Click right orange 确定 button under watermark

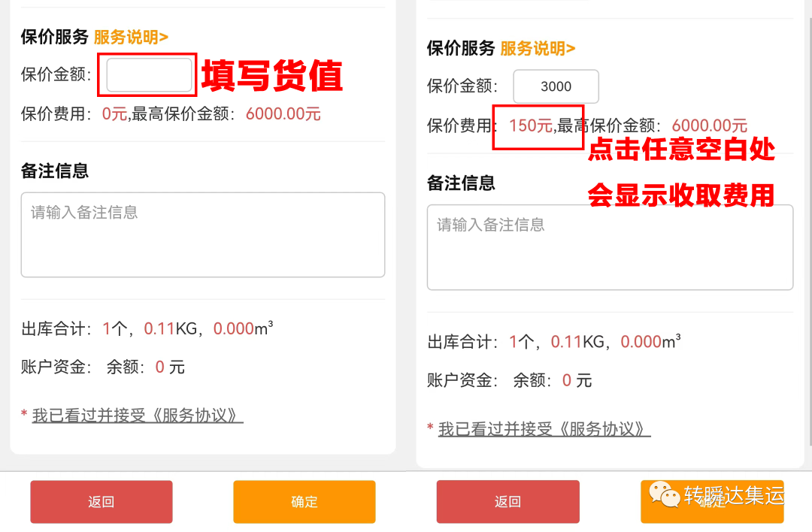712,501
